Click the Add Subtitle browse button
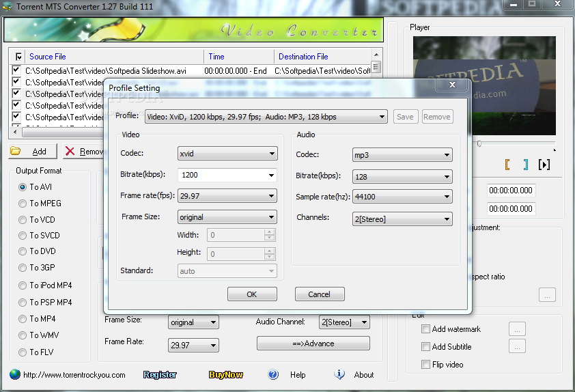The image size is (575, 392). click(x=517, y=346)
